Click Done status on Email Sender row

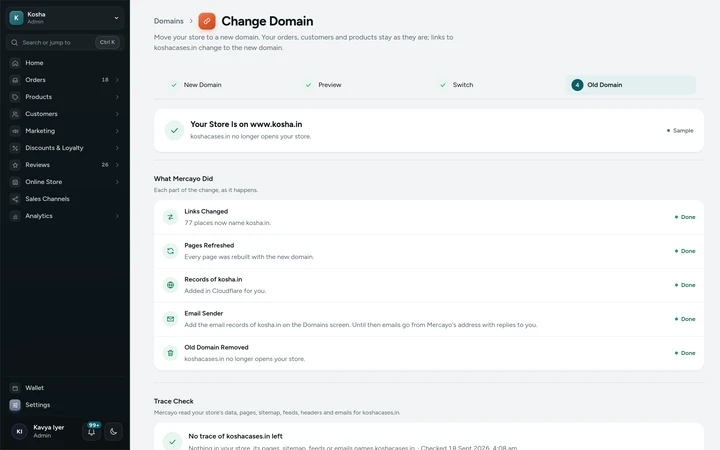pyautogui.click(x=685, y=319)
